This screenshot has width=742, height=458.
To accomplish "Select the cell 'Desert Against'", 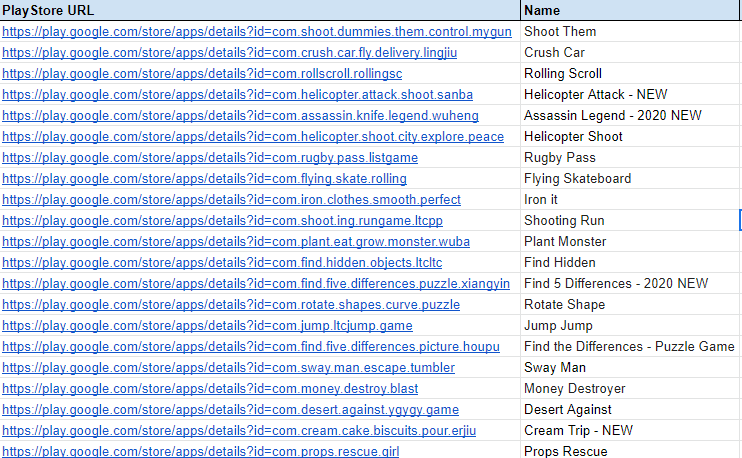I will coord(629,410).
